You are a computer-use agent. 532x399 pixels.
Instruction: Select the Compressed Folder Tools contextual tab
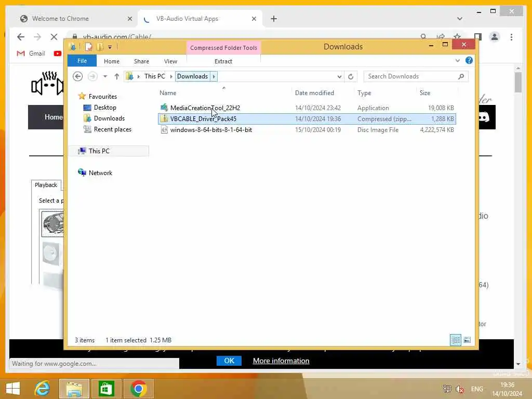coord(223,48)
